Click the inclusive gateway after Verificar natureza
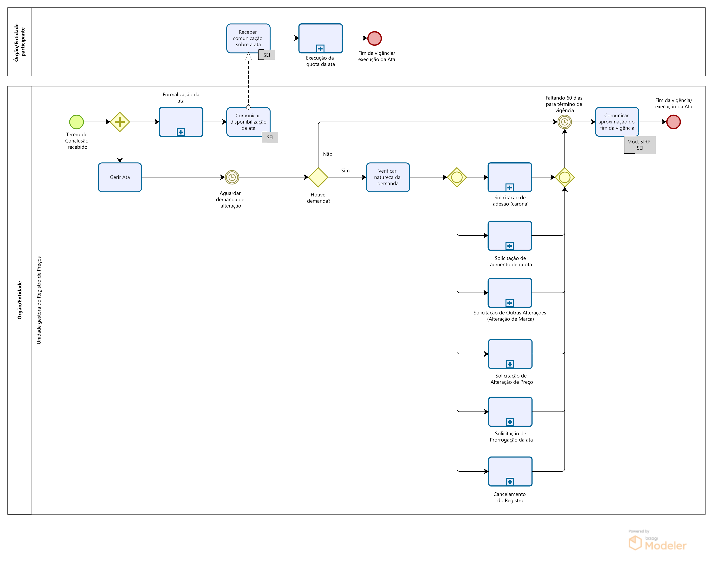The image size is (713, 588). coord(457,177)
